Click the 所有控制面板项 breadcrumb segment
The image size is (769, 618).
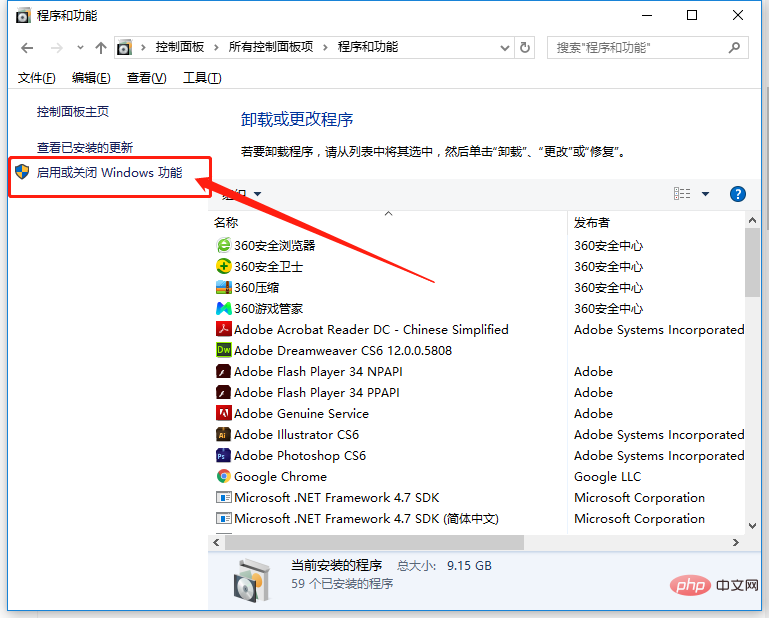coord(271,47)
